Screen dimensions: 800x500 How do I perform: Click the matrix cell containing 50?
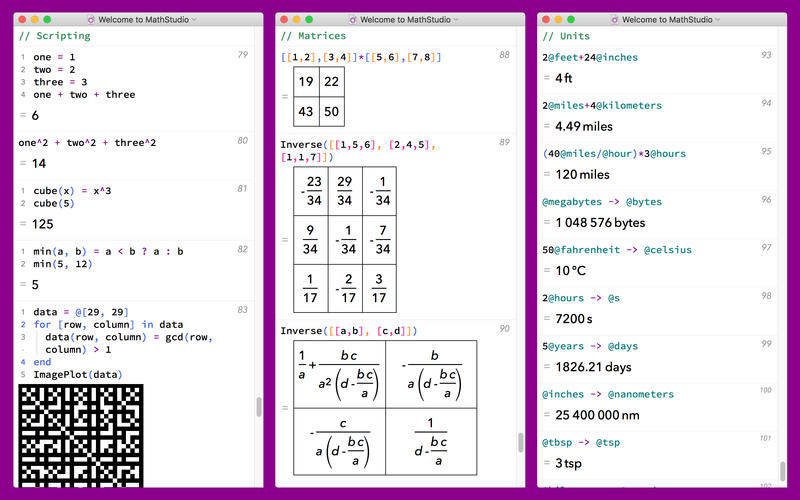pos(332,112)
